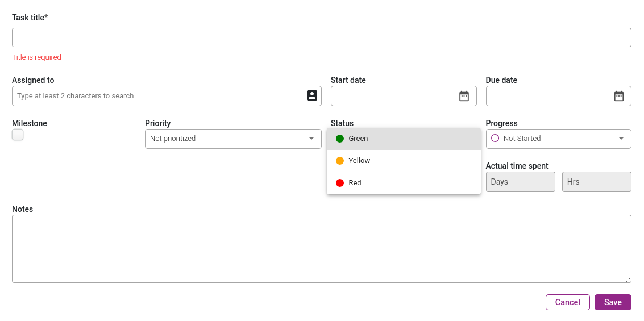Expand the Progress dropdown arrow

pos(621,138)
